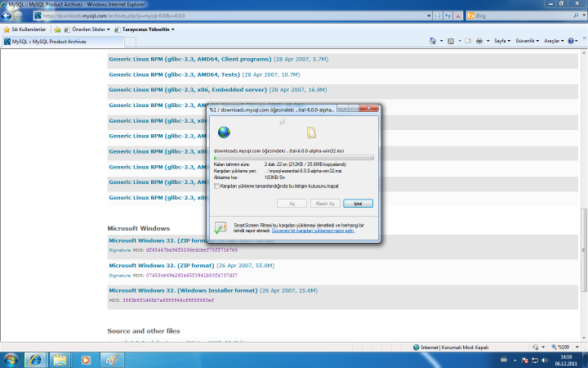Check 'close dialog when download completes' box
The image size is (588, 368).
click(x=216, y=186)
